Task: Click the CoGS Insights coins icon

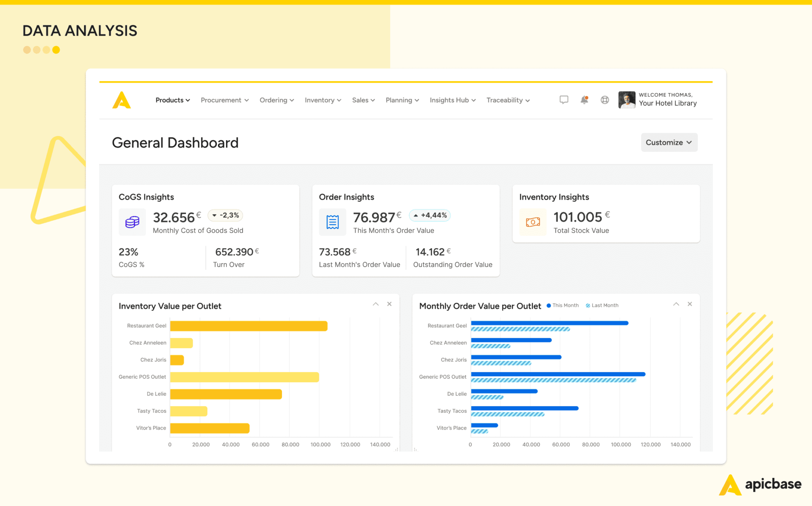Action: (x=132, y=222)
